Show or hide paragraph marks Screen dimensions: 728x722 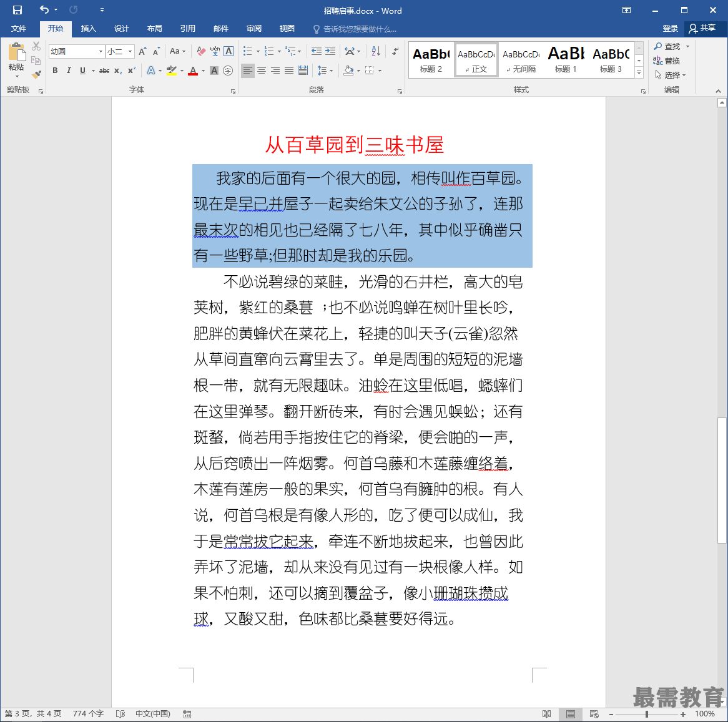[x=395, y=51]
